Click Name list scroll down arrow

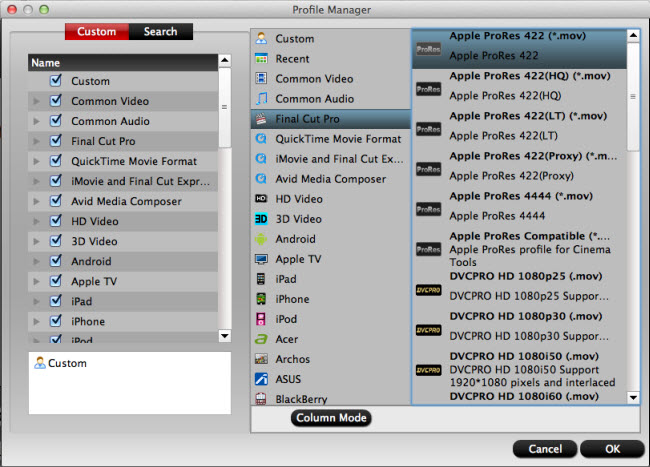click(225, 336)
